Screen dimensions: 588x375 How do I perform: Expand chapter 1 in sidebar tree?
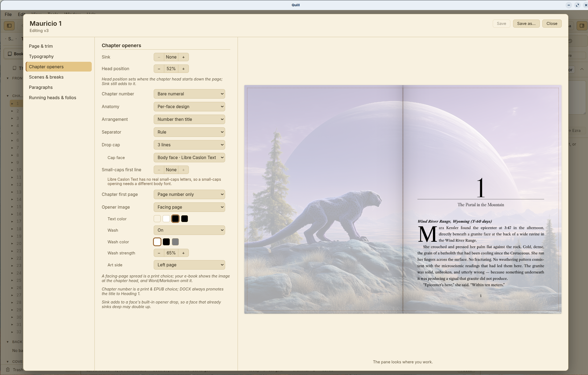[x=12, y=104]
